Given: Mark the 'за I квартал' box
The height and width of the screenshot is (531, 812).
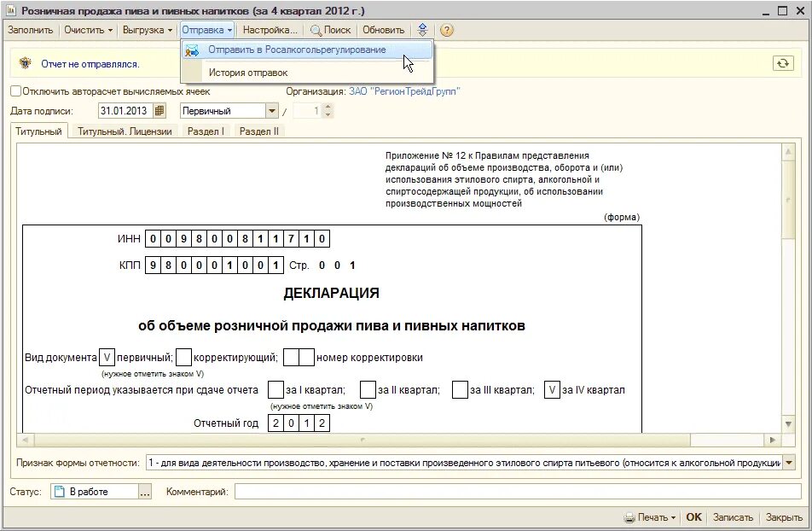Looking at the screenshot, I should coord(275,390).
